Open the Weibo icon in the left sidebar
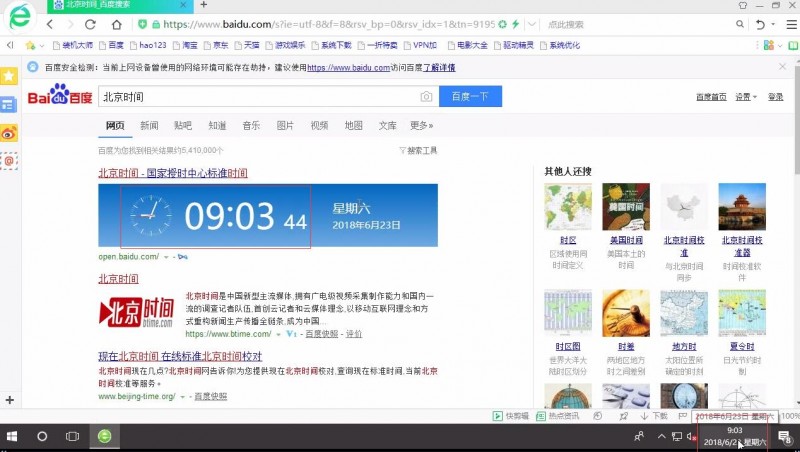 (x=9, y=133)
